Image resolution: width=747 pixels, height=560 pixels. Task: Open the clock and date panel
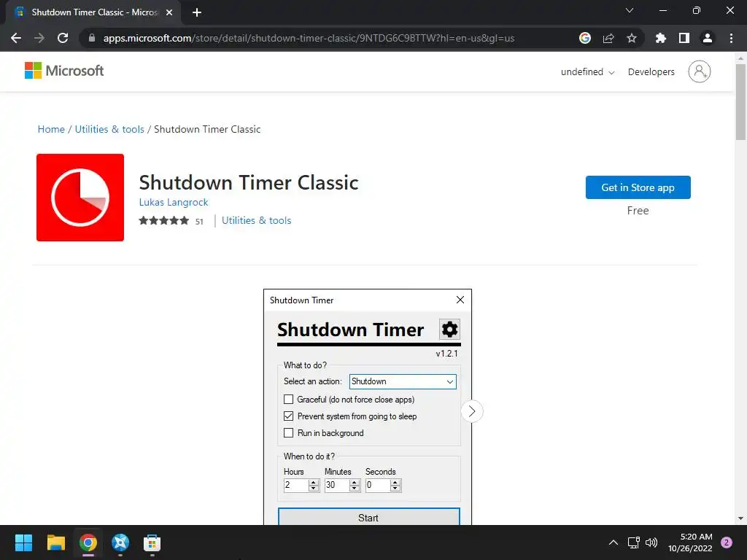pos(690,542)
